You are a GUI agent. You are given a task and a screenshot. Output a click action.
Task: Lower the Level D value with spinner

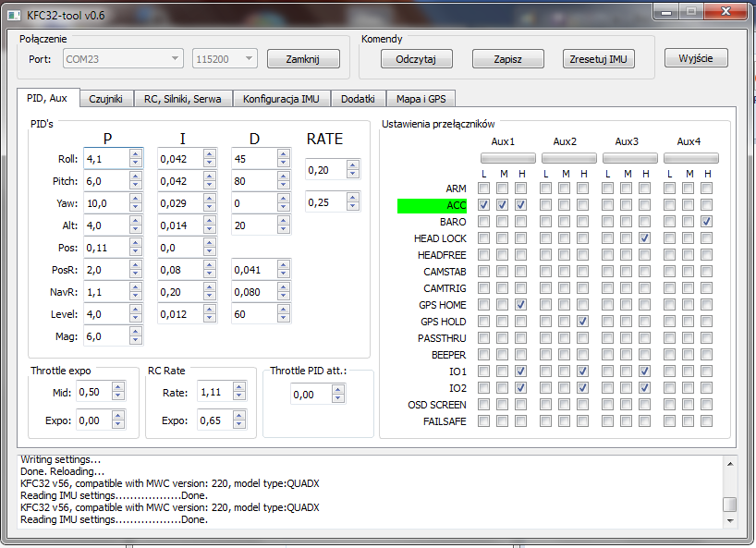point(283,318)
